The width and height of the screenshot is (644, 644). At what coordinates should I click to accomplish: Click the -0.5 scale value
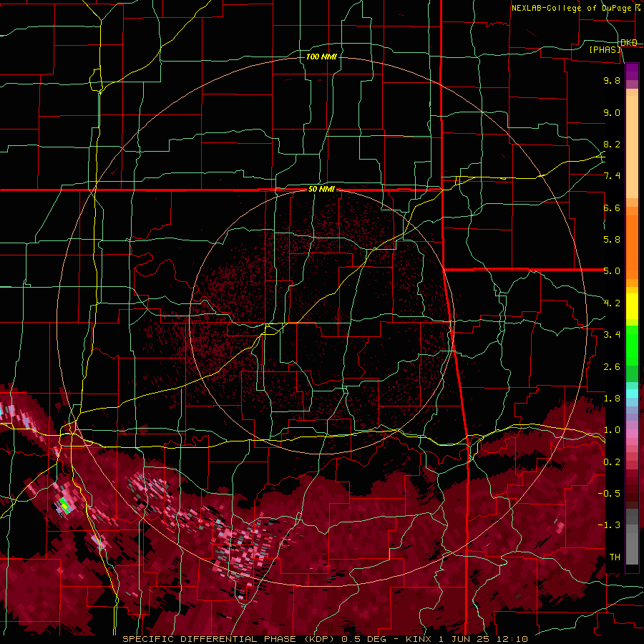(609, 494)
